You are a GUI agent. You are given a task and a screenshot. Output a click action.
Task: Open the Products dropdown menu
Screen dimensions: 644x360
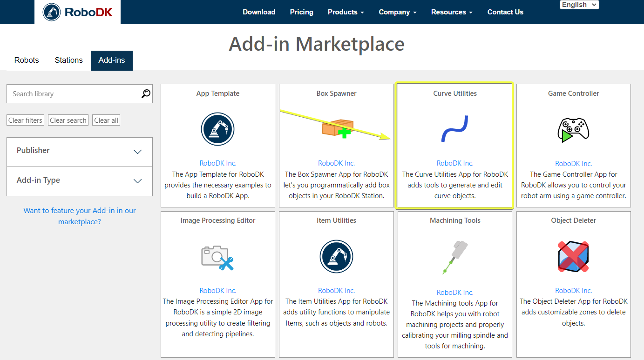346,12
